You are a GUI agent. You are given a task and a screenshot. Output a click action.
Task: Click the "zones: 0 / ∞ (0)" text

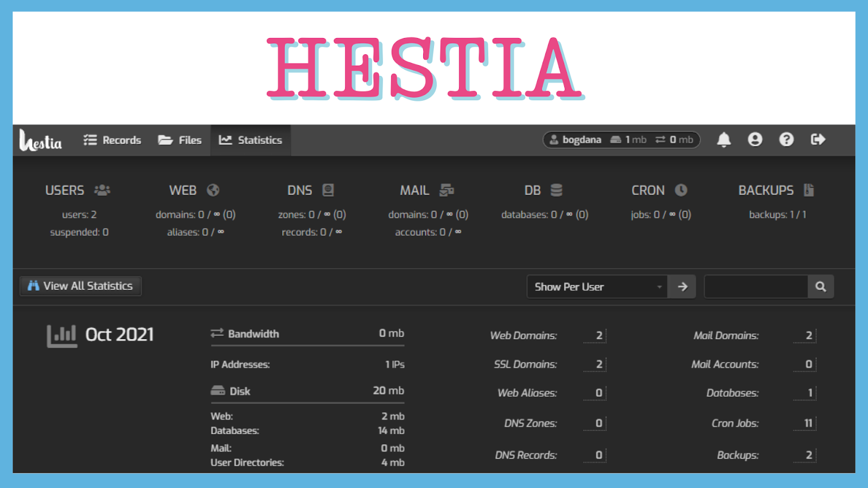tap(312, 215)
